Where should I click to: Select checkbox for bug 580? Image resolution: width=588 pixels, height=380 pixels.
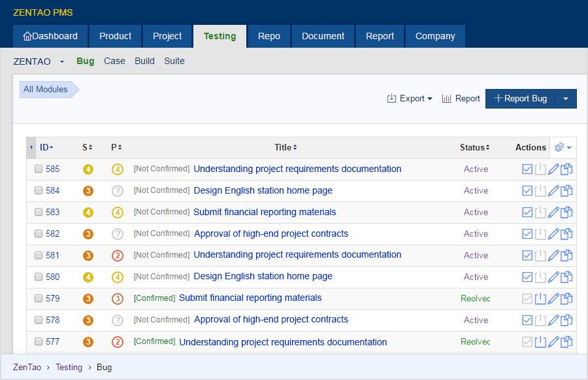tap(39, 277)
